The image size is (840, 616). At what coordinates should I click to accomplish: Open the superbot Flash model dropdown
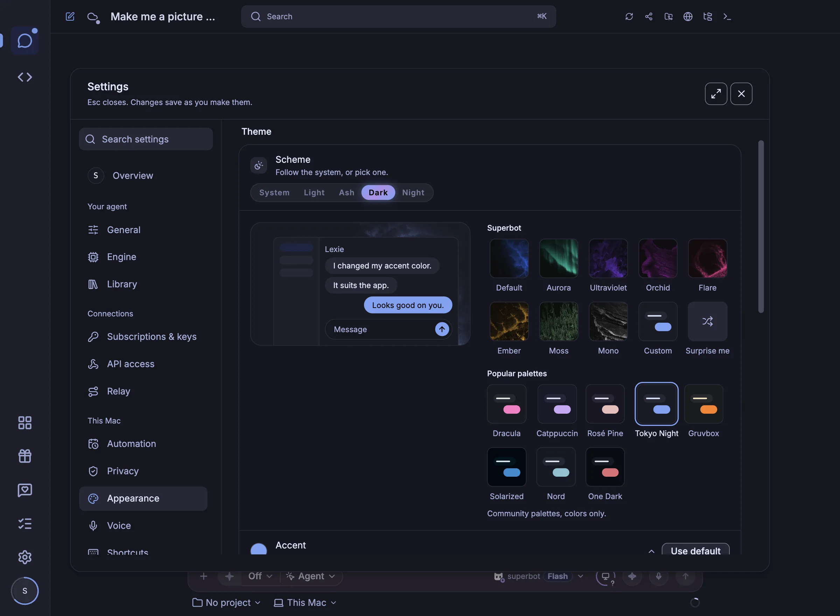(x=539, y=576)
